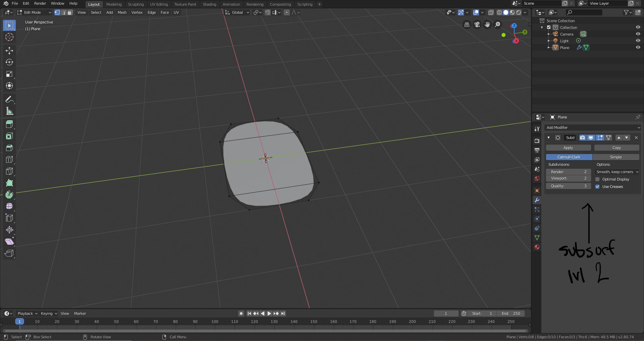Collapse the Collection in outliner
The width and height of the screenshot is (644, 341).
point(542,28)
